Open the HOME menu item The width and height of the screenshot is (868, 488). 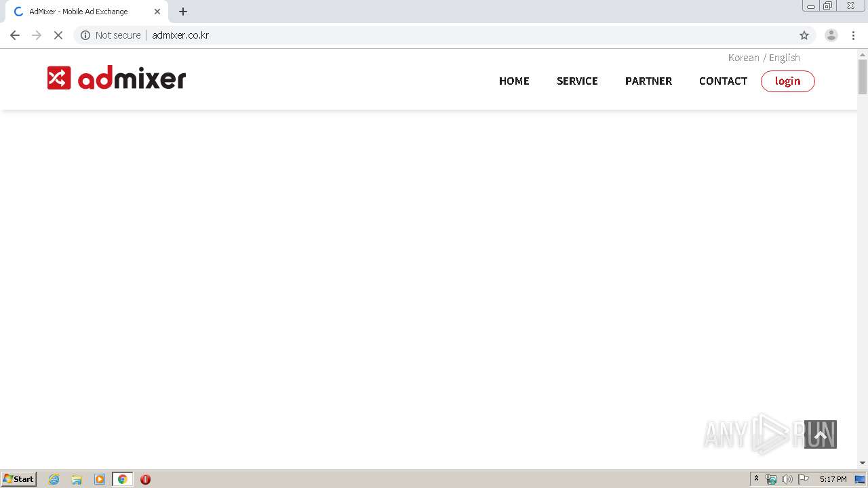pyautogui.click(x=514, y=81)
